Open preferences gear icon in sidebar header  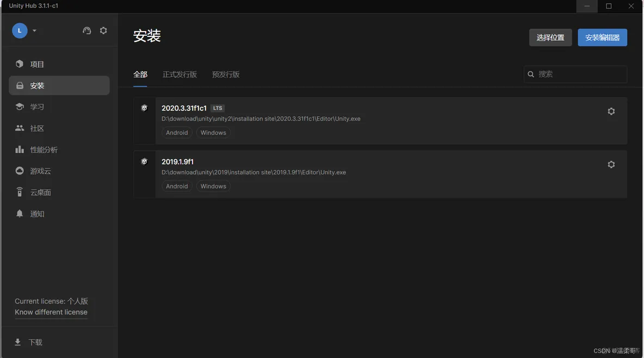tap(103, 31)
